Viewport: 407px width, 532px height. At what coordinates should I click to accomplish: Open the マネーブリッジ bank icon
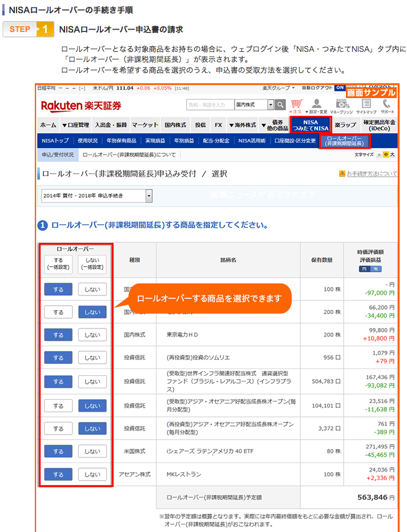pos(341,106)
